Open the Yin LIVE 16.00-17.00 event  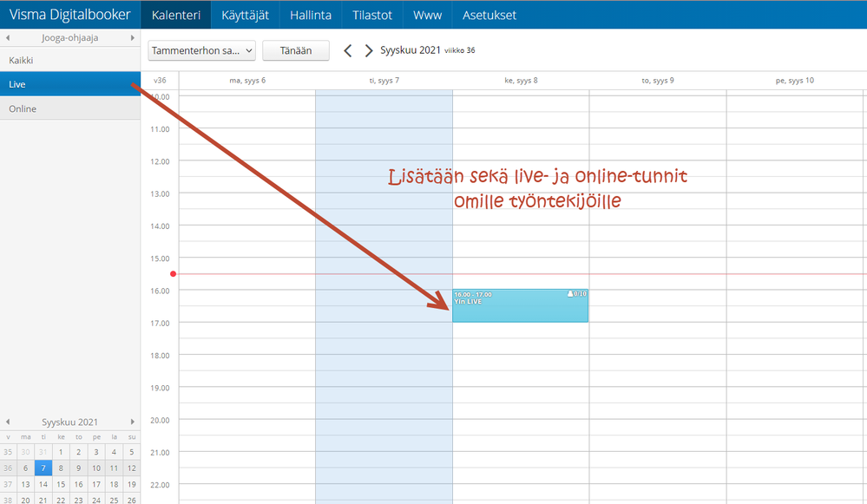[x=521, y=305]
